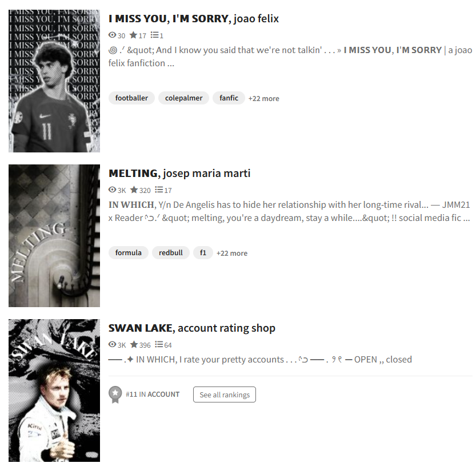
Task: Click the chapter list icon for MELTING
Action: [159, 190]
